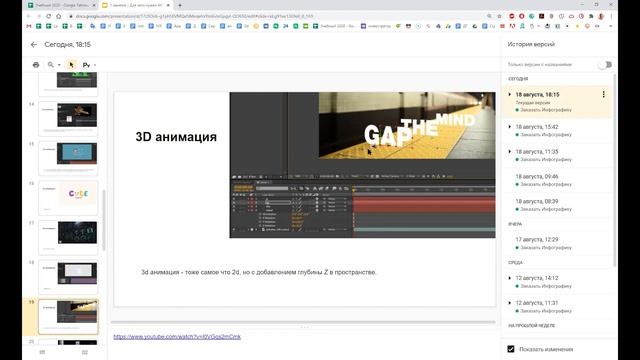Click the 3D анимация slide title
Image resolution: width=640 pixels, height=360 pixels.
176,137
